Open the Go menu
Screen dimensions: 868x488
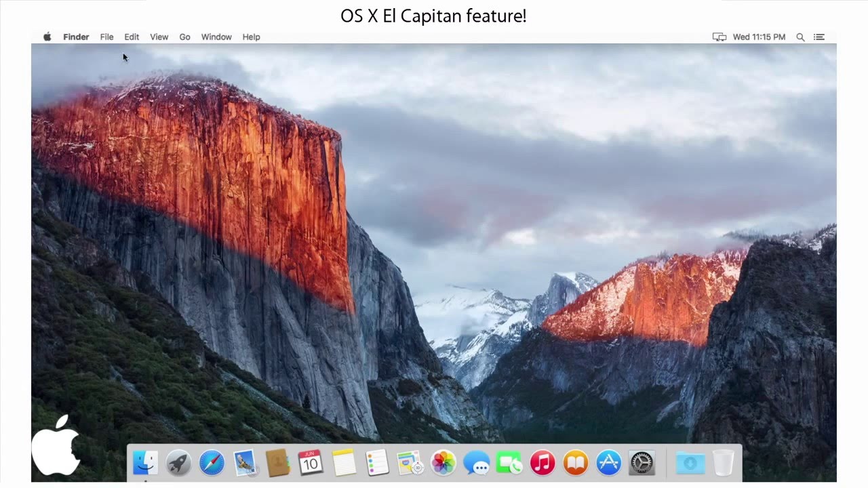(184, 37)
